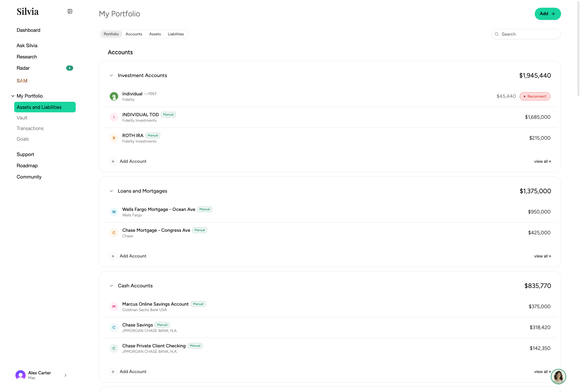Image resolution: width=580 pixels, height=392 pixels.
Task: Collapse the My Portfolio sidebar group
Action: pyautogui.click(x=13, y=96)
